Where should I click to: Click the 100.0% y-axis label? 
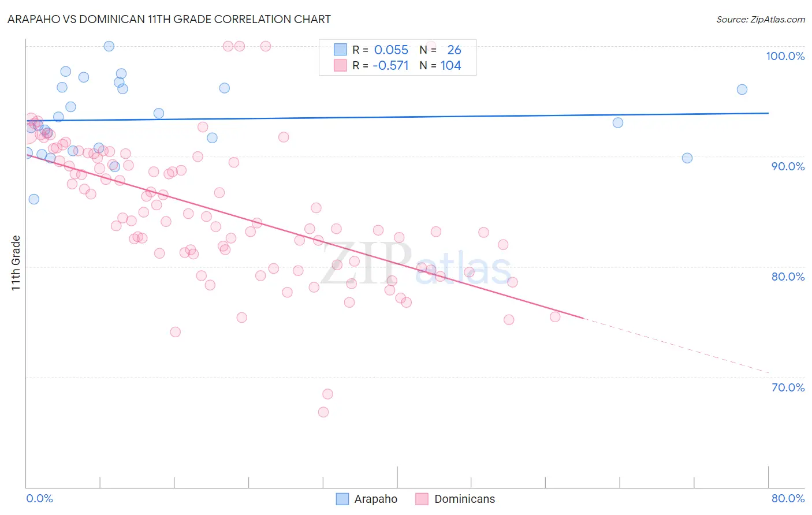(x=785, y=56)
